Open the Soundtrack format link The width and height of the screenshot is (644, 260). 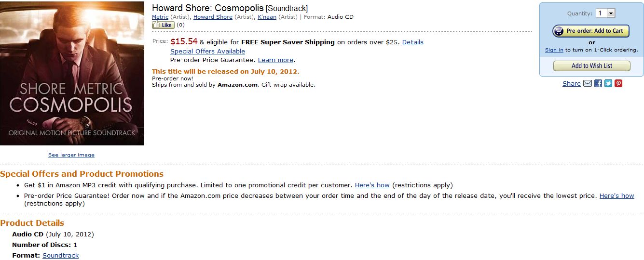click(x=60, y=256)
